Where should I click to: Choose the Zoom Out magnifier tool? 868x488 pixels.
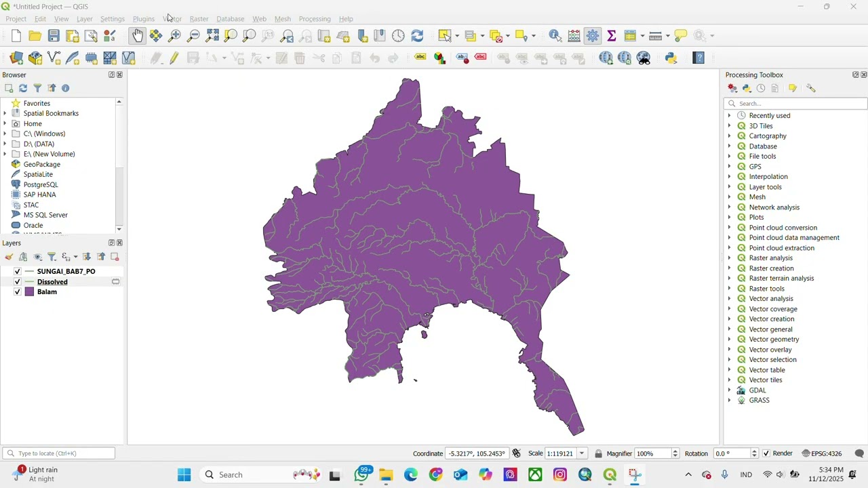(x=193, y=36)
